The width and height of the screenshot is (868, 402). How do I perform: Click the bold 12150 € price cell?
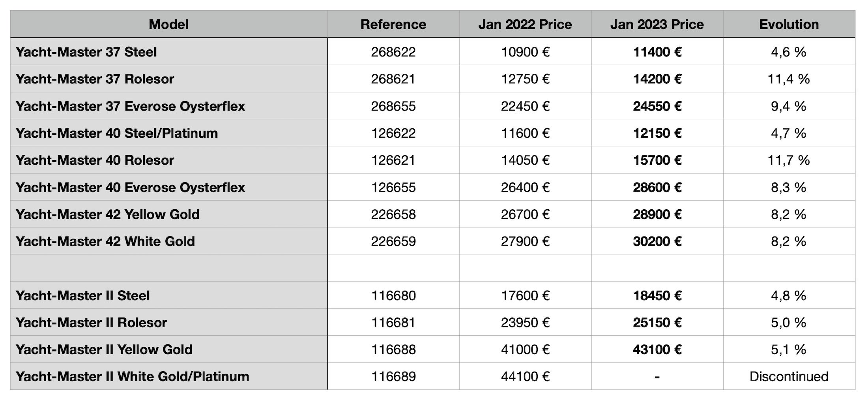pos(657,133)
